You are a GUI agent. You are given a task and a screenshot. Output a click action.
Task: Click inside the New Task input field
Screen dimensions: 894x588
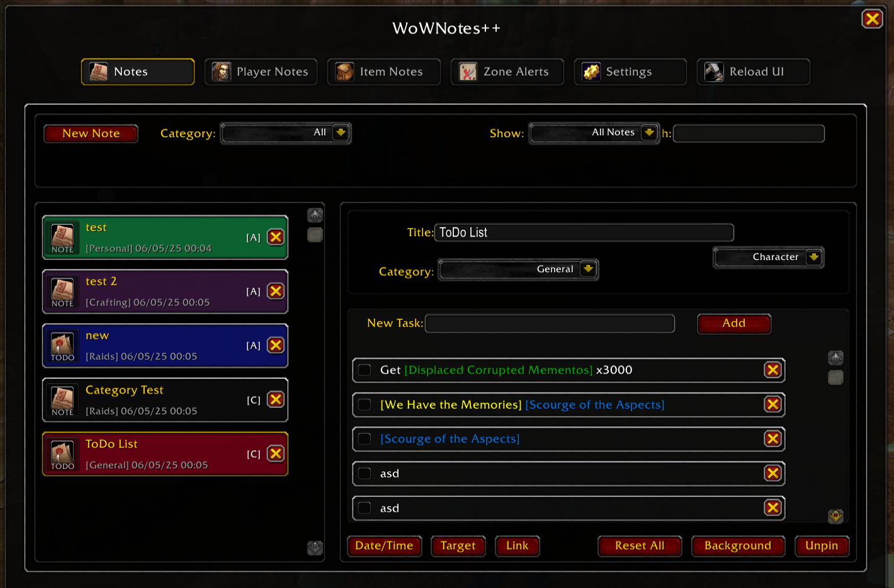549,323
